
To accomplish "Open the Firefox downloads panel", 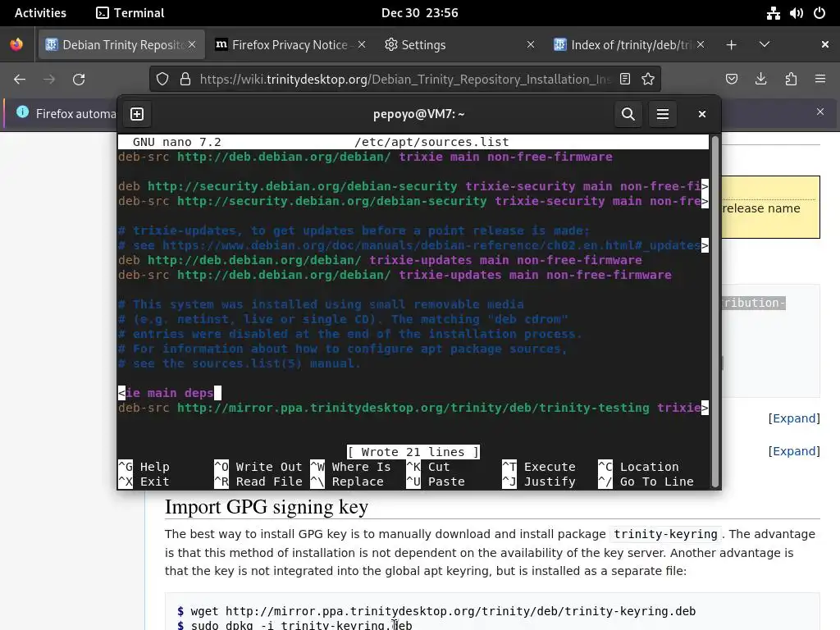I will click(760, 80).
